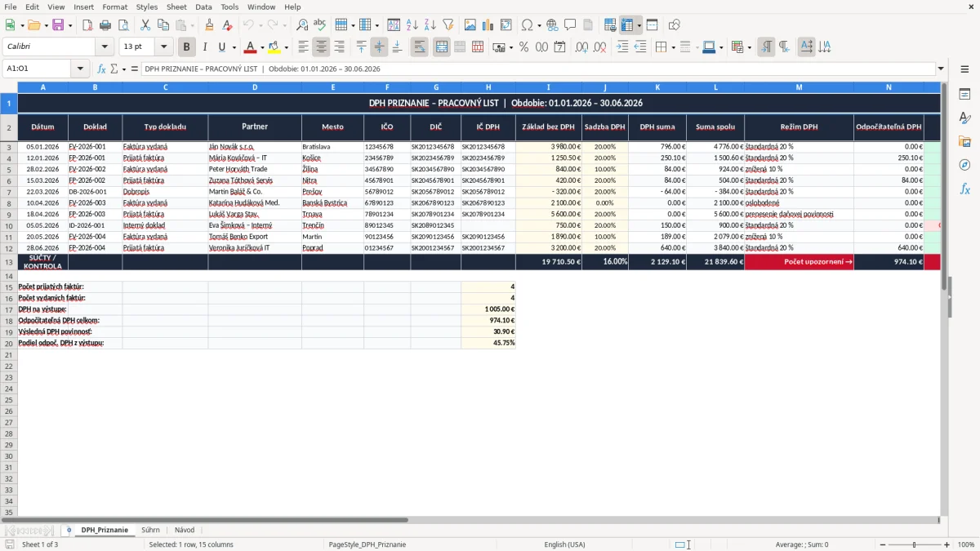Insert comment speech bubble icon

(x=570, y=25)
